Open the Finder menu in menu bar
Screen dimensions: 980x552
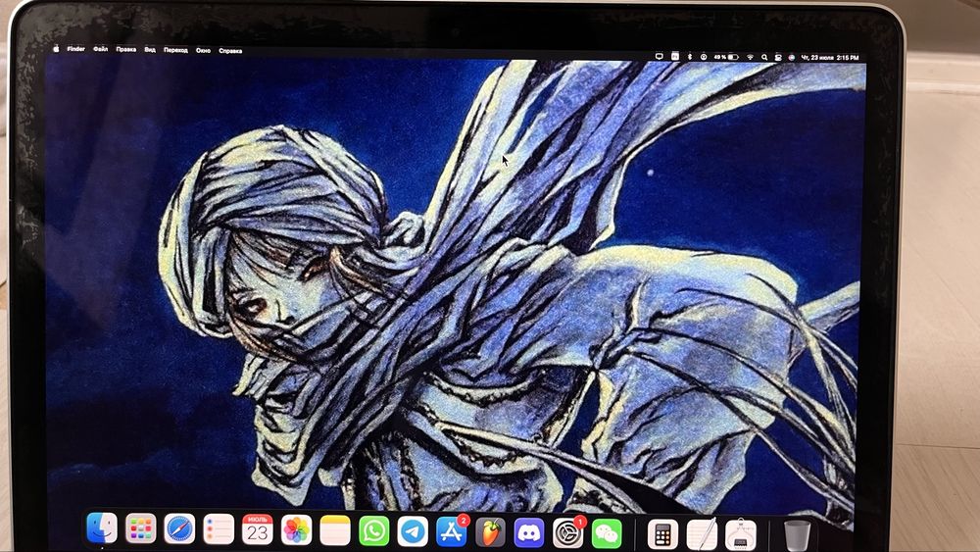click(x=76, y=49)
